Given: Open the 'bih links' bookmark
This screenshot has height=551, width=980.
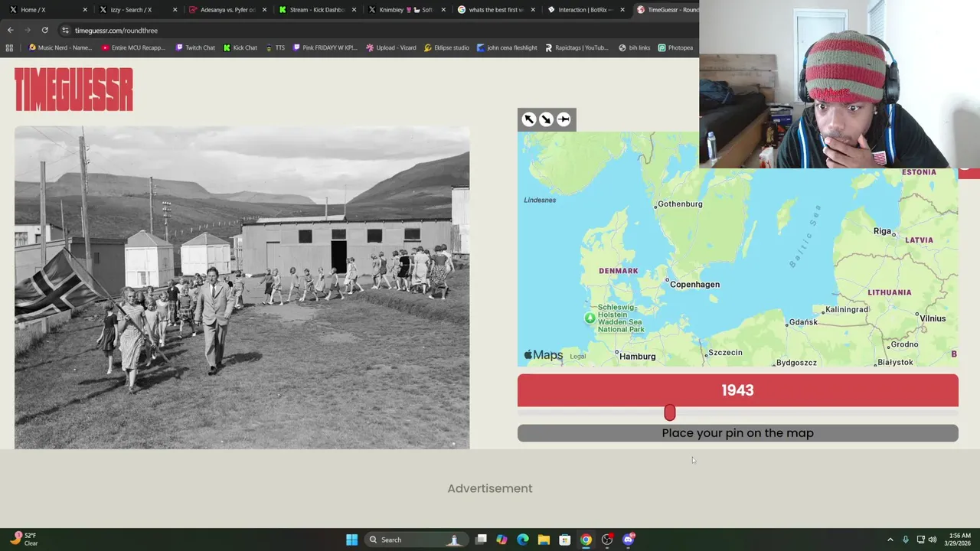Looking at the screenshot, I should pyautogui.click(x=634, y=47).
